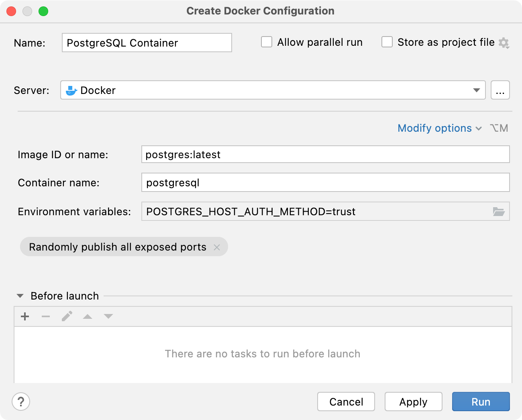Move task up with the up arrow icon
This screenshot has height=420, width=522.
pyautogui.click(x=87, y=316)
